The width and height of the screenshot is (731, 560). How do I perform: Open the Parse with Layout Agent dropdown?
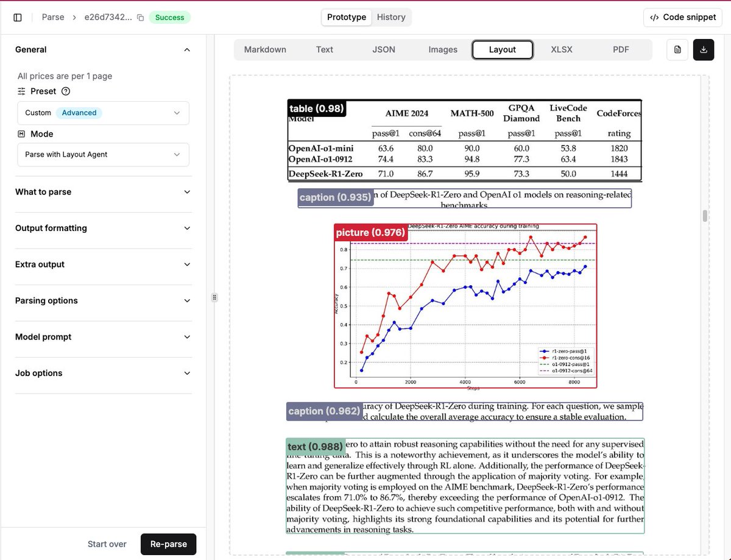(x=103, y=155)
